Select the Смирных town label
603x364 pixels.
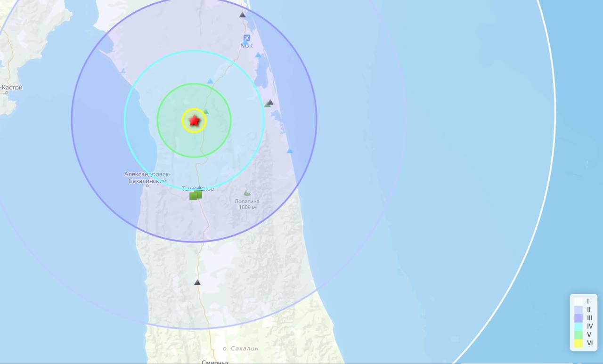pos(215,361)
